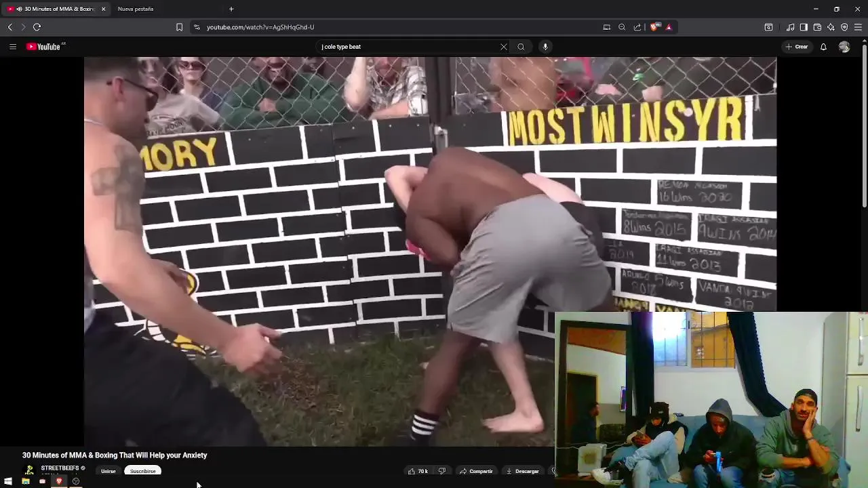
Task: Open the STREETBEEFS channel avatar
Action: 29,470
